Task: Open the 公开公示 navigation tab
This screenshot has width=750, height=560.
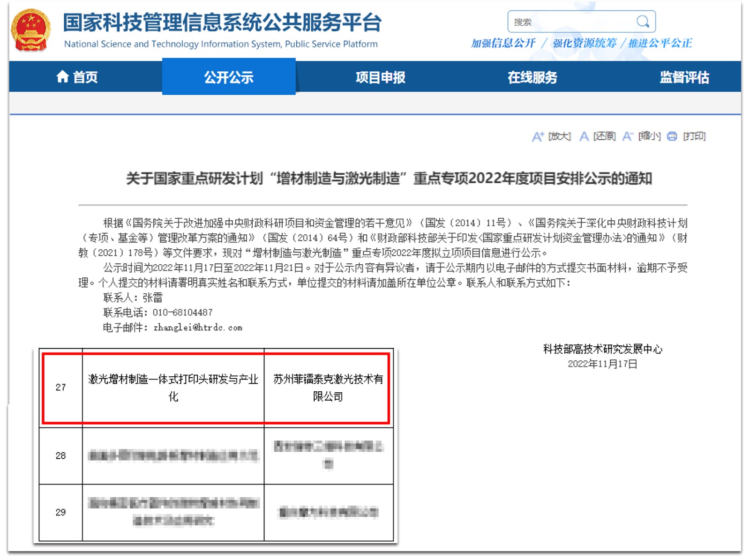Action: [x=229, y=76]
